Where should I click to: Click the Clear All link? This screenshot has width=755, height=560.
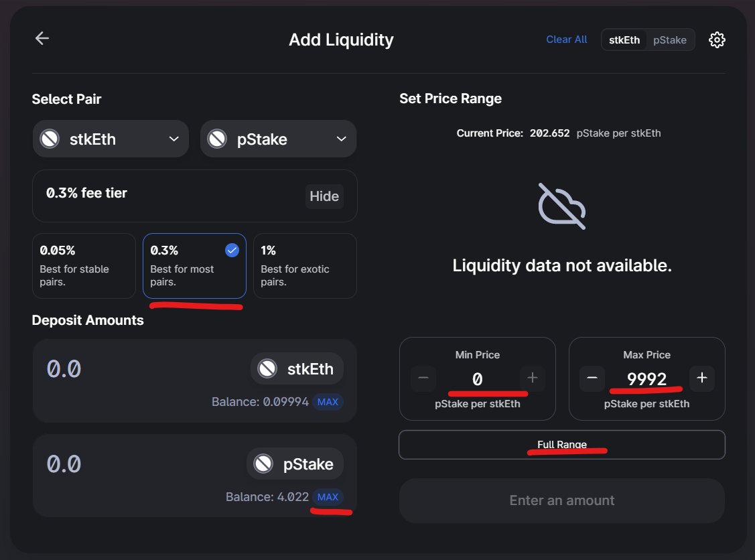tap(566, 40)
